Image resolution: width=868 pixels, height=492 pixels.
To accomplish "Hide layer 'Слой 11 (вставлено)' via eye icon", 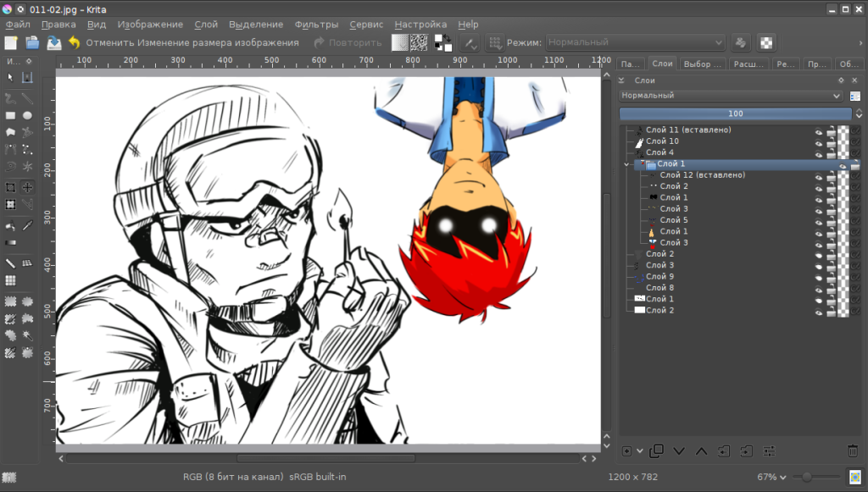I will (x=819, y=130).
